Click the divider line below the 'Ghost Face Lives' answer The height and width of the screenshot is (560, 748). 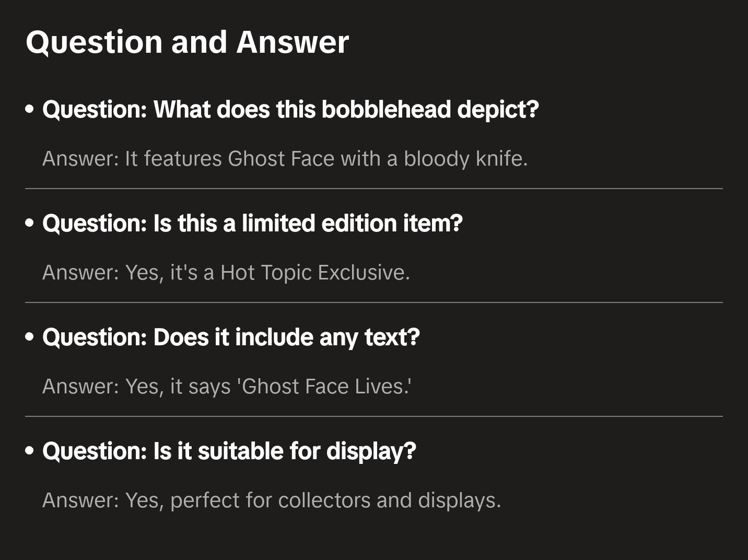pyautogui.click(x=374, y=416)
